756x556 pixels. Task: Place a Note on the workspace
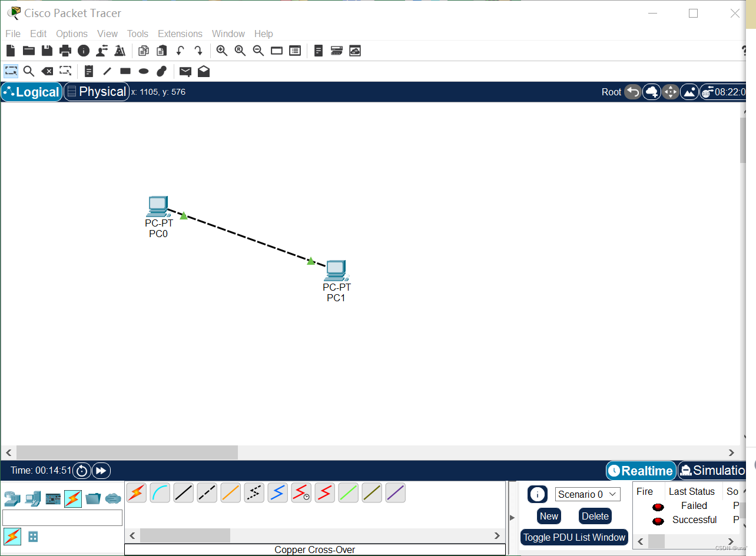pos(89,71)
